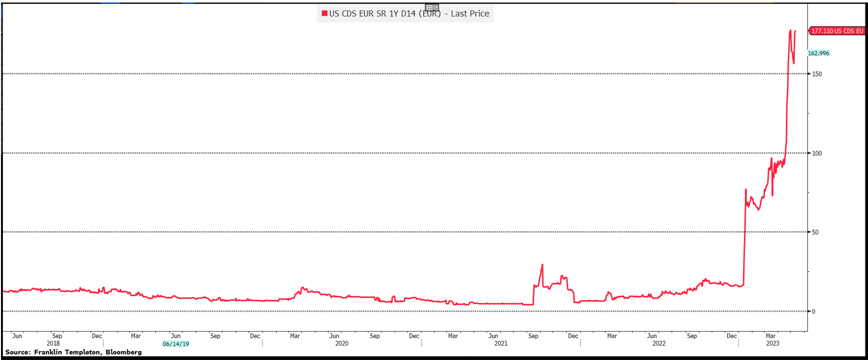Open the small dropdown arrow beside chart icon
The width and height of the screenshot is (868, 360).
click(x=435, y=7)
